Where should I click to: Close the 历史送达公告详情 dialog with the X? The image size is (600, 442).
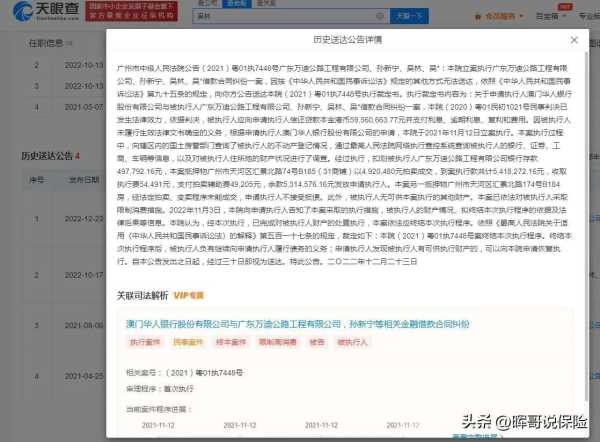(574, 40)
